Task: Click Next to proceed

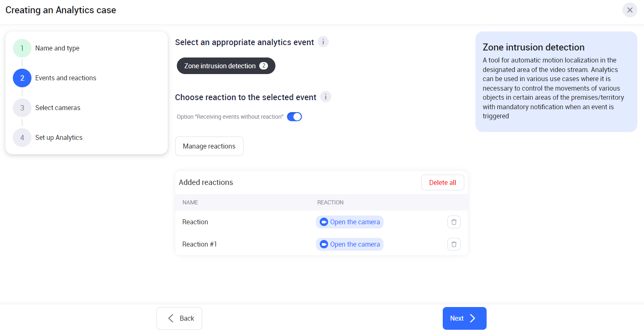Action: tap(464, 318)
